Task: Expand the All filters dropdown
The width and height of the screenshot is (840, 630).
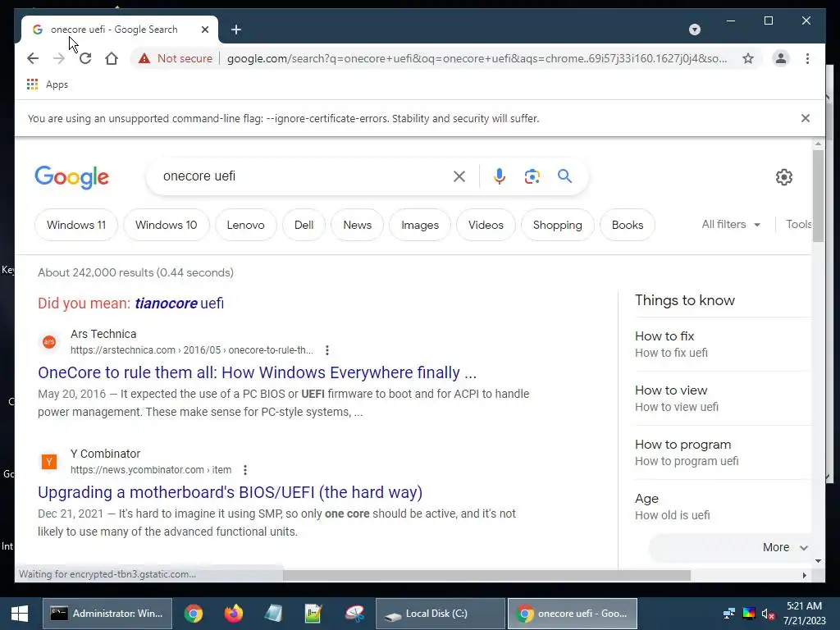Action: (731, 225)
